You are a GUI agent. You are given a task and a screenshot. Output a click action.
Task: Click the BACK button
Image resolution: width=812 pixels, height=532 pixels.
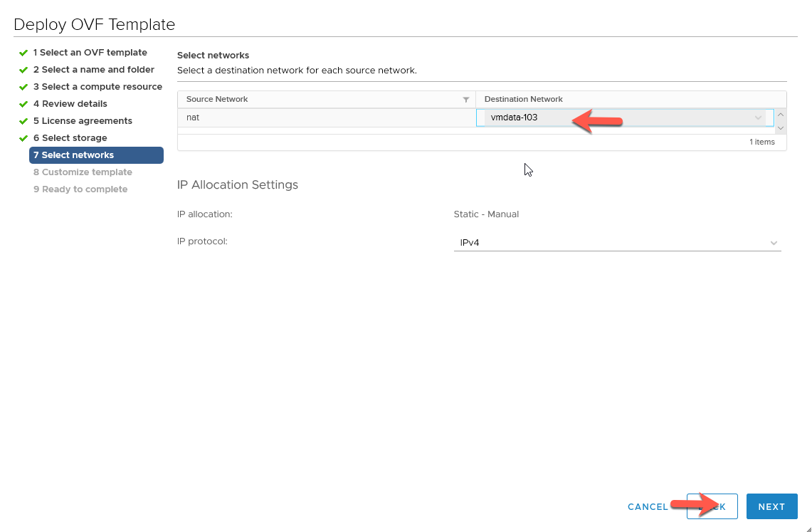pyautogui.click(x=712, y=506)
